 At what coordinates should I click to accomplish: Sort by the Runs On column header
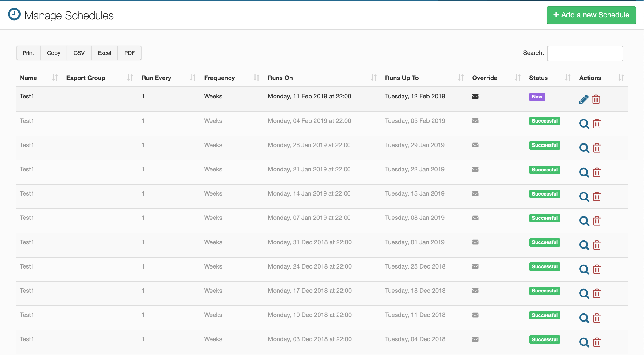pyautogui.click(x=280, y=78)
